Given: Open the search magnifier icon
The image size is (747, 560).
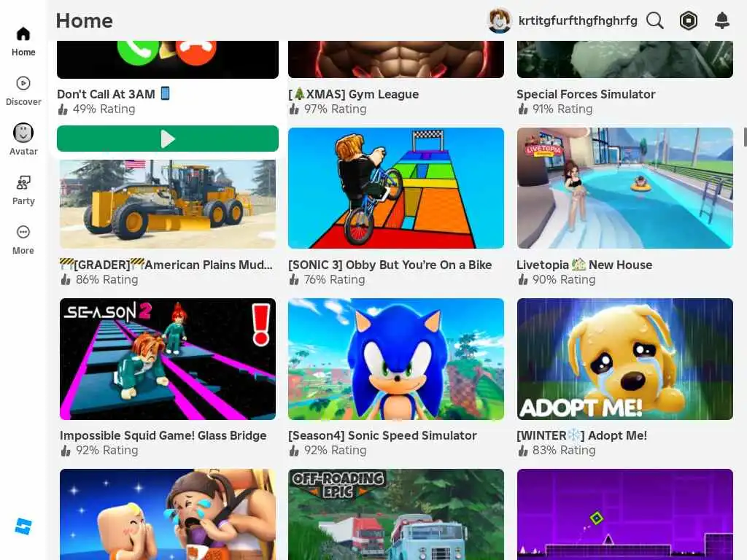Looking at the screenshot, I should [655, 21].
